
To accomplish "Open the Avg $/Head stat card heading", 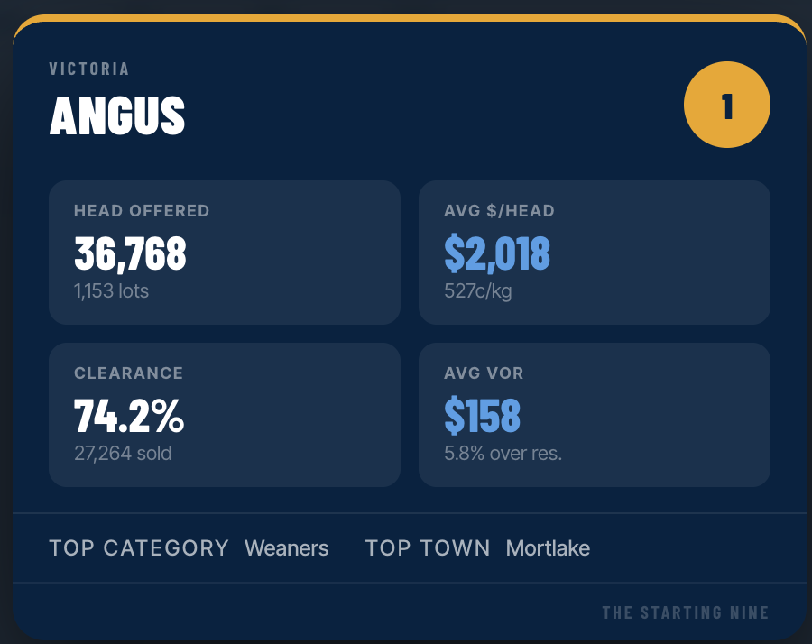I will [x=499, y=211].
